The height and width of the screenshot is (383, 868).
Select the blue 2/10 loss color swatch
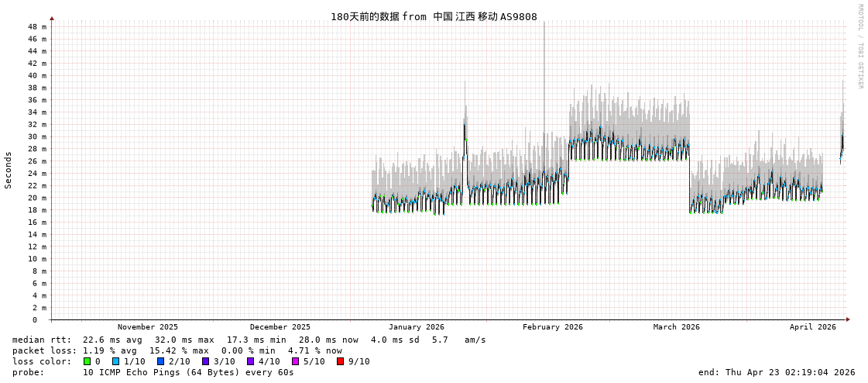tap(160, 361)
